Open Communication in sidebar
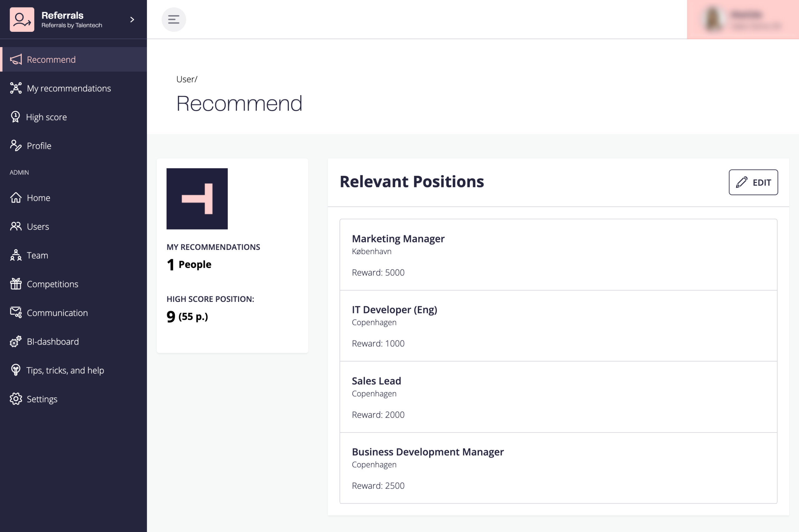 (x=57, y=312)
